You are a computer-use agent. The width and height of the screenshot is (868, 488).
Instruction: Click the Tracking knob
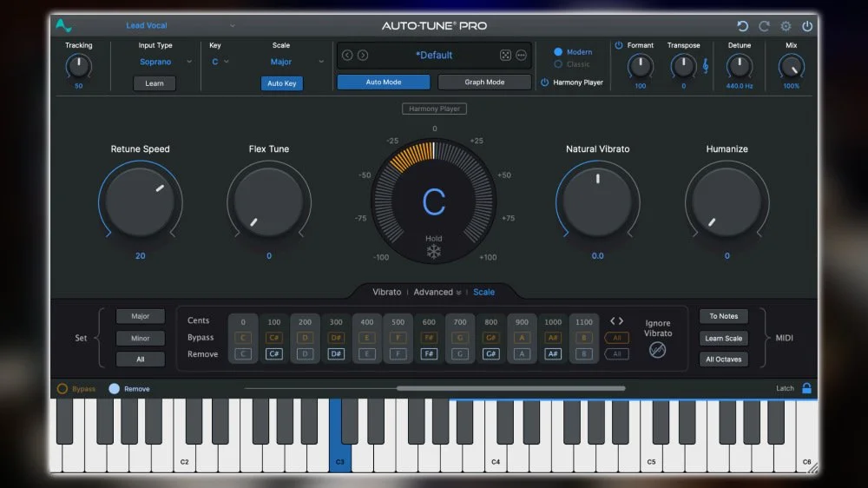[x=79, y=67]
